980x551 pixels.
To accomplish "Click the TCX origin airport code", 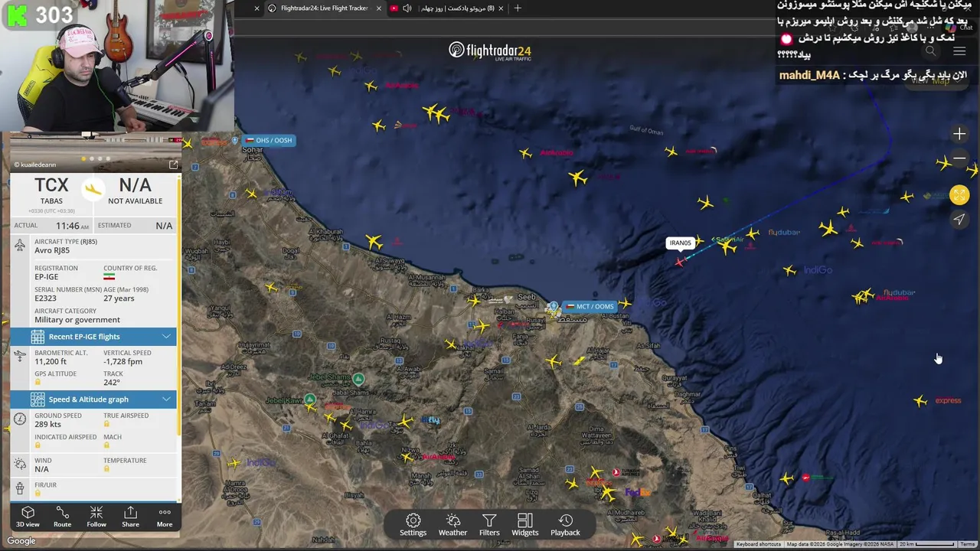I will point(51,185).
